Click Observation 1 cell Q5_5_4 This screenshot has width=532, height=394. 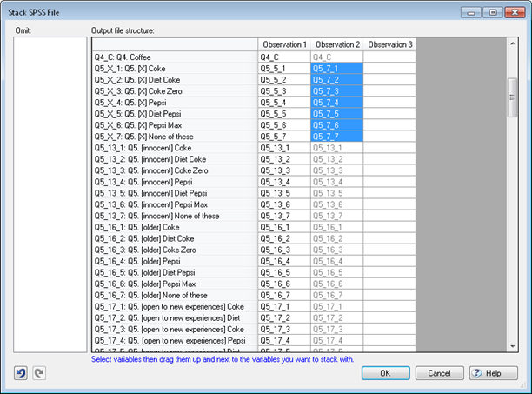(x=284, y=103)
